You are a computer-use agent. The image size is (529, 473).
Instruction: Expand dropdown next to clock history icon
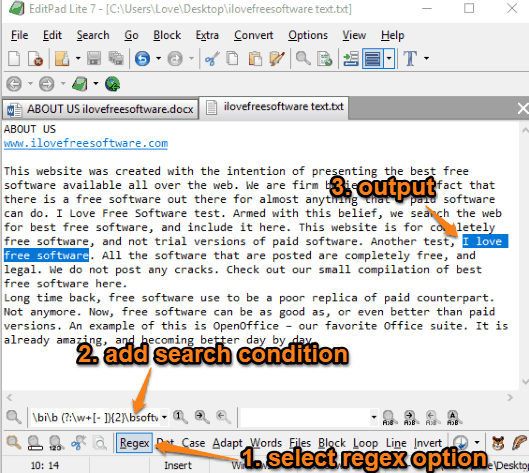477,442
